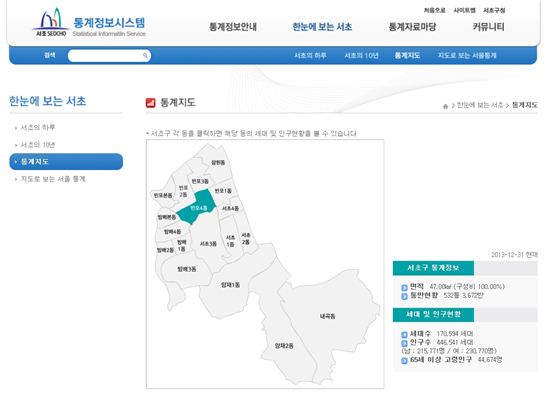
Task: Select 서초1동 district on map
Action: coord(230,241)
